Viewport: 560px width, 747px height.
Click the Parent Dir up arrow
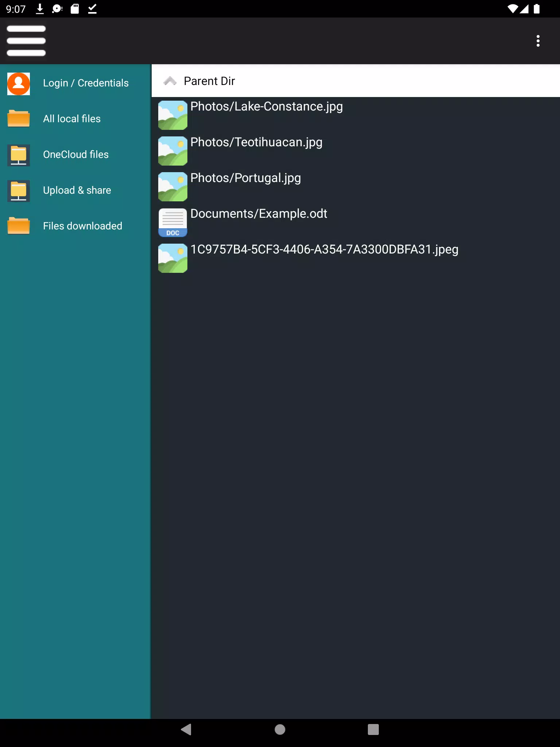coord(170,81)
